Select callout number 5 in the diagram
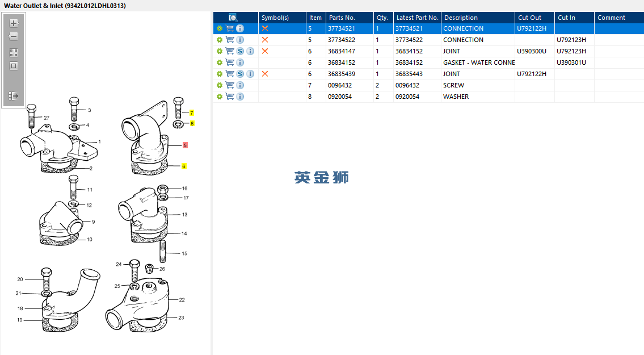This screenshot has width=644, height=355. [x=185, y=145]
